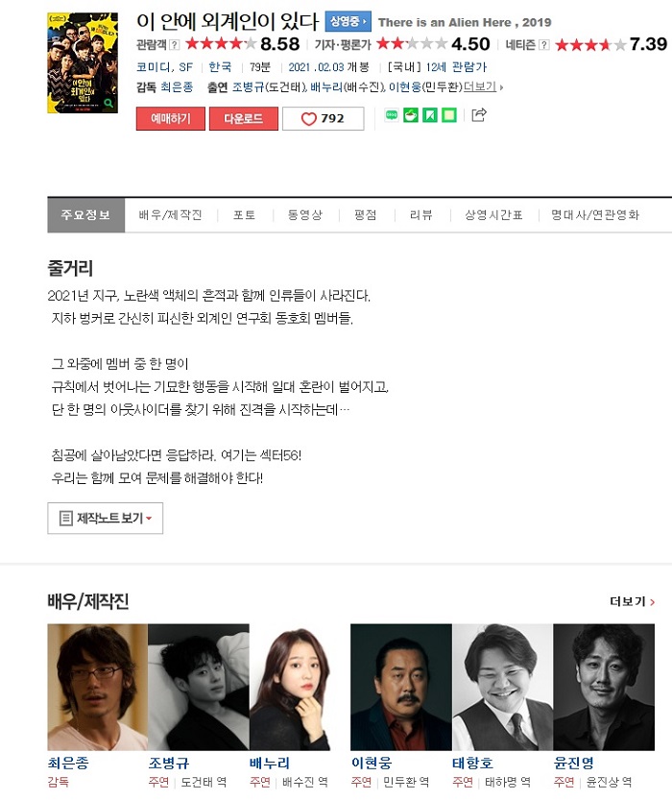Click the 다운로드 download button
The image size is (672, 801).
244,118
